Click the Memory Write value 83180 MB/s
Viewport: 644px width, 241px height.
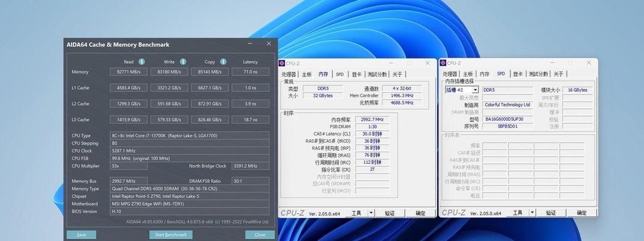pos(169,72)
